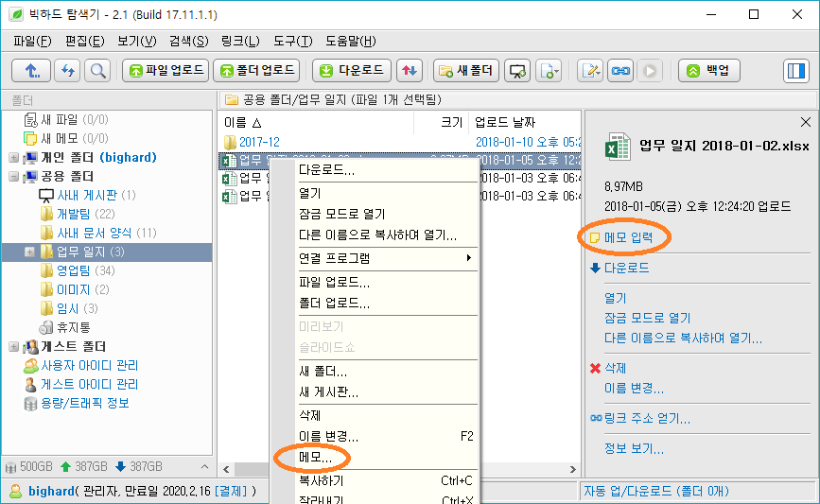The height and width of the screenshot is (504, 820).
Task: Collapse the 공용 폴더 tree node
Action: tap(13, 177)
